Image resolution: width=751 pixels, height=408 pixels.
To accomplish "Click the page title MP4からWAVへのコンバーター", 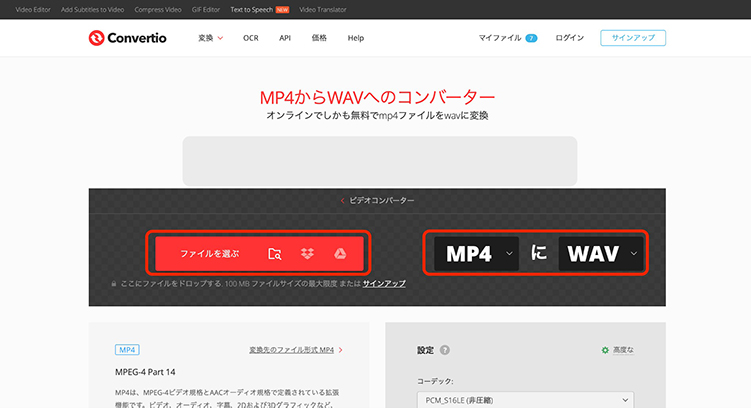I will [x=377, y=97].
